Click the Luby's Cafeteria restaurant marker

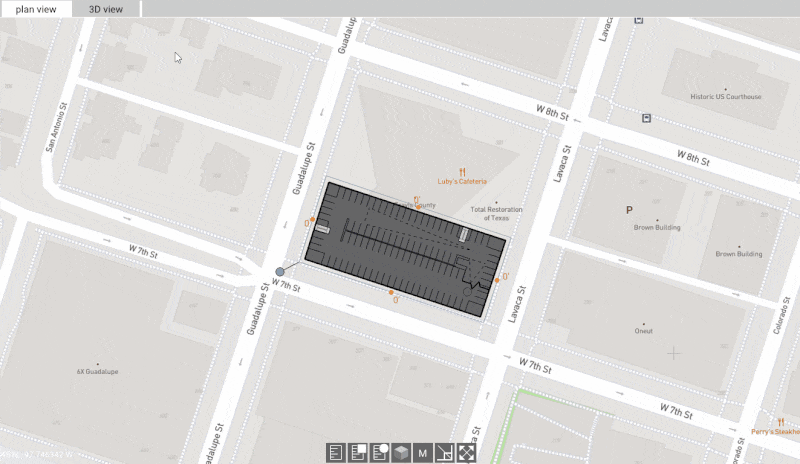(x=462, y=172)
